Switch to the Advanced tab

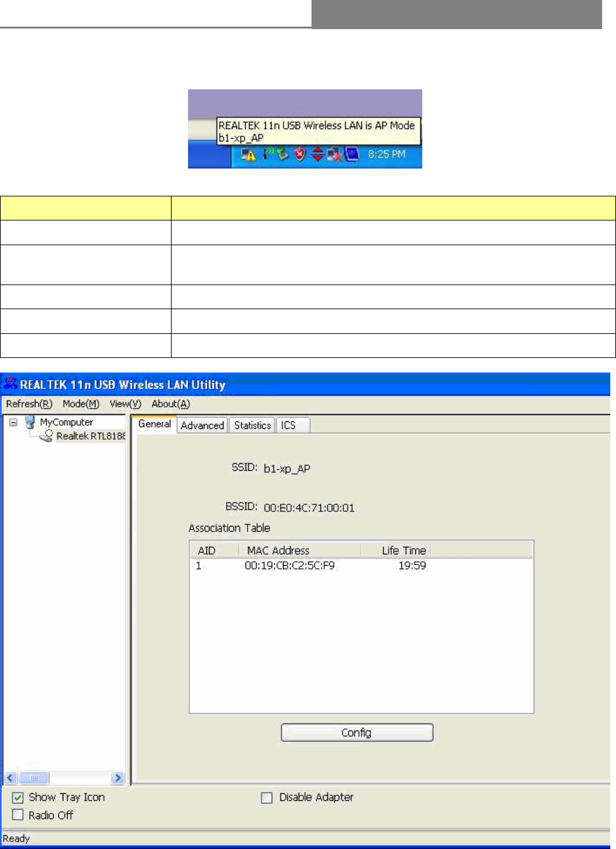coord(202,425)
